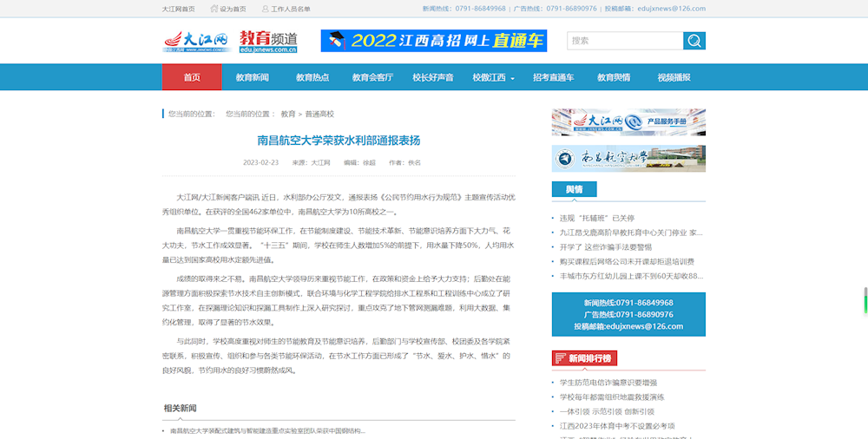868x439 pixels.
Task: Expand the 校傲江西 dropdown menu
Action: [493, 77]
